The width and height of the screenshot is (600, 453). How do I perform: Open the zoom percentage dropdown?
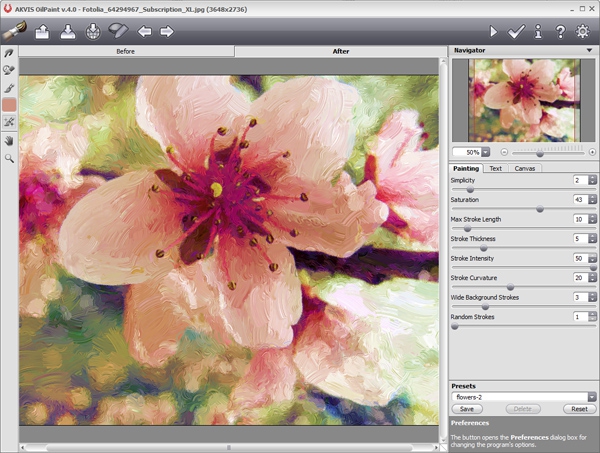tap(486, 152)
